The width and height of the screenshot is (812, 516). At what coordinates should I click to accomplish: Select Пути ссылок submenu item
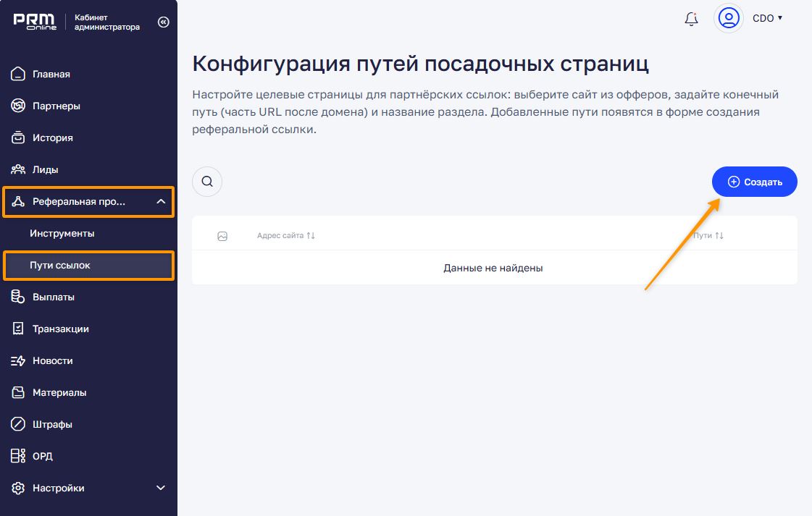60,265
